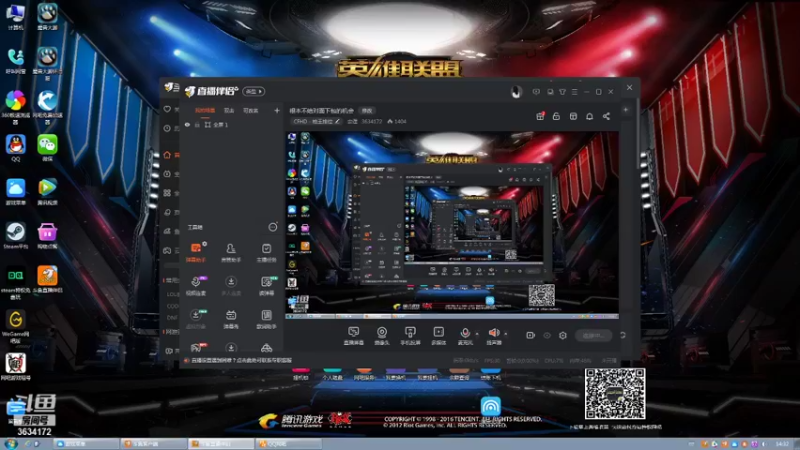The image size is (800, 450).
Task: Open the home icon in left sidebar
Action: (x=167, y=155)
